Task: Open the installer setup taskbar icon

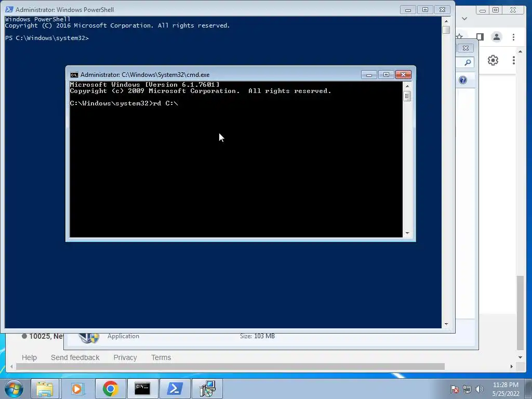Action: pyautogui.click(x=207, y=389)
